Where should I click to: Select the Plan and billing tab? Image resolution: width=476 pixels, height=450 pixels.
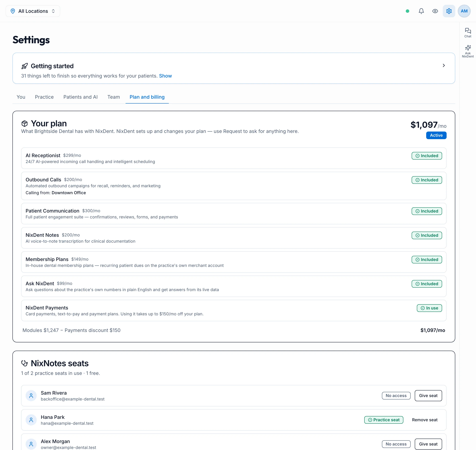147,97
